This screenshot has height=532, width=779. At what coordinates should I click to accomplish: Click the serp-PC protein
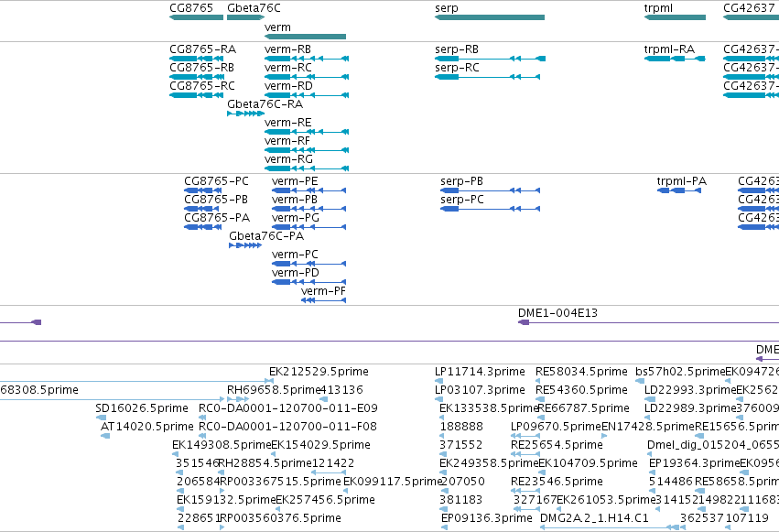pyautogui.click(x=490, y=209)
